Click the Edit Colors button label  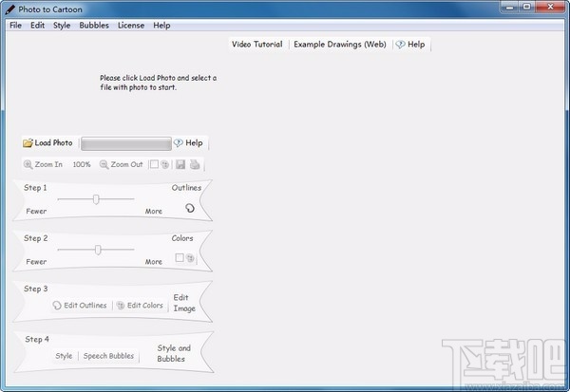(x=145, y=306)
